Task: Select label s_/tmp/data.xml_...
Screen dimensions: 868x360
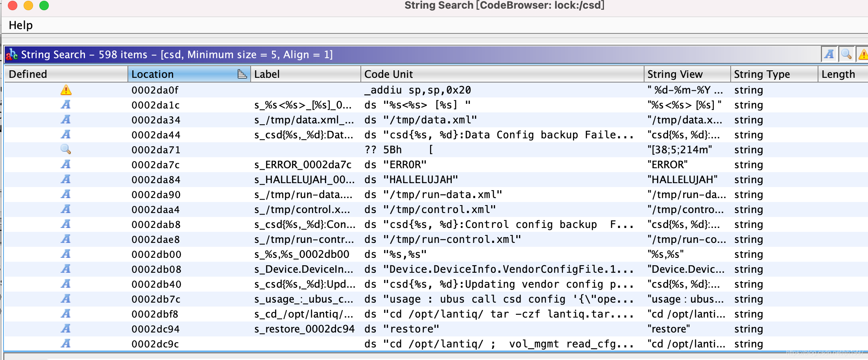Action: (304, 120)
